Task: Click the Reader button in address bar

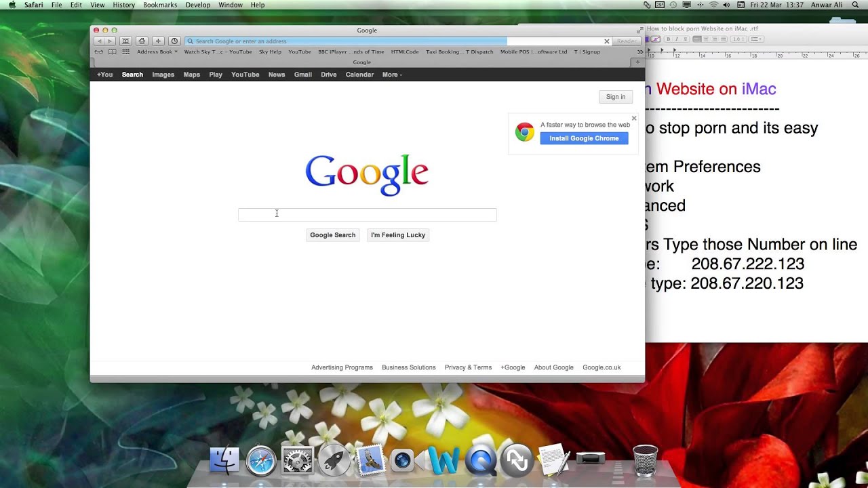Action: (x=627, y=41)
